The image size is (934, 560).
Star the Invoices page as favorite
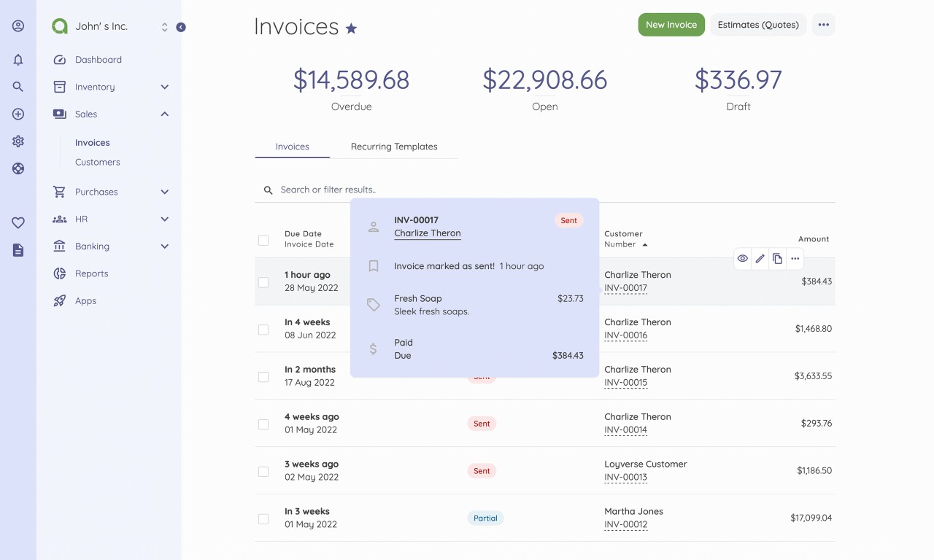coord(351,28)
